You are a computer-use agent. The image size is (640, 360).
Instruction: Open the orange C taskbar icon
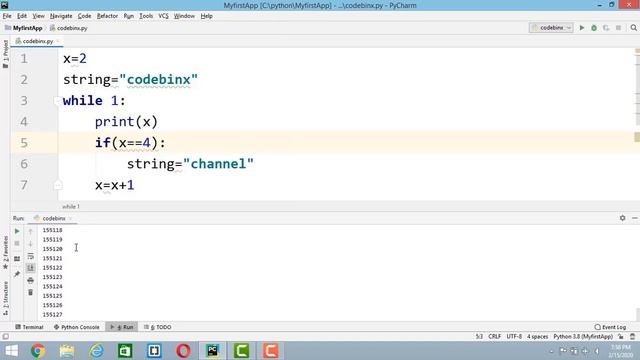[x=270, y=351]
